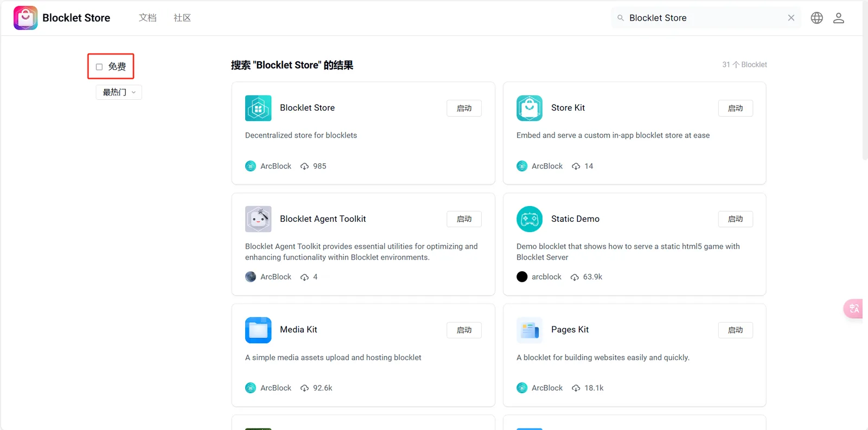The height and width of the screenshot is (430, 868).
Task: Expand the 最热门 sort dropdown
Action: pyautogui.click(x=119, y=92)
